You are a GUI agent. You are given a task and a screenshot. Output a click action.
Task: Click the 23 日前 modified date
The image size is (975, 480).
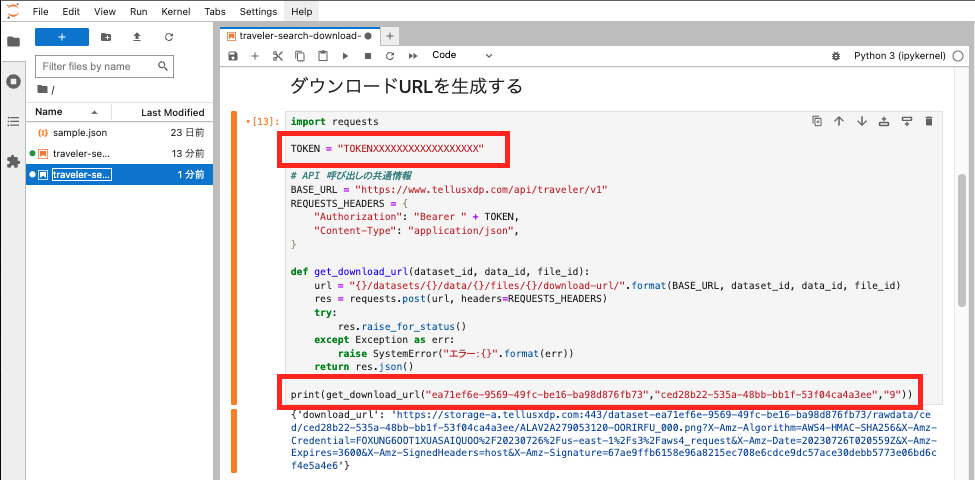188,132
